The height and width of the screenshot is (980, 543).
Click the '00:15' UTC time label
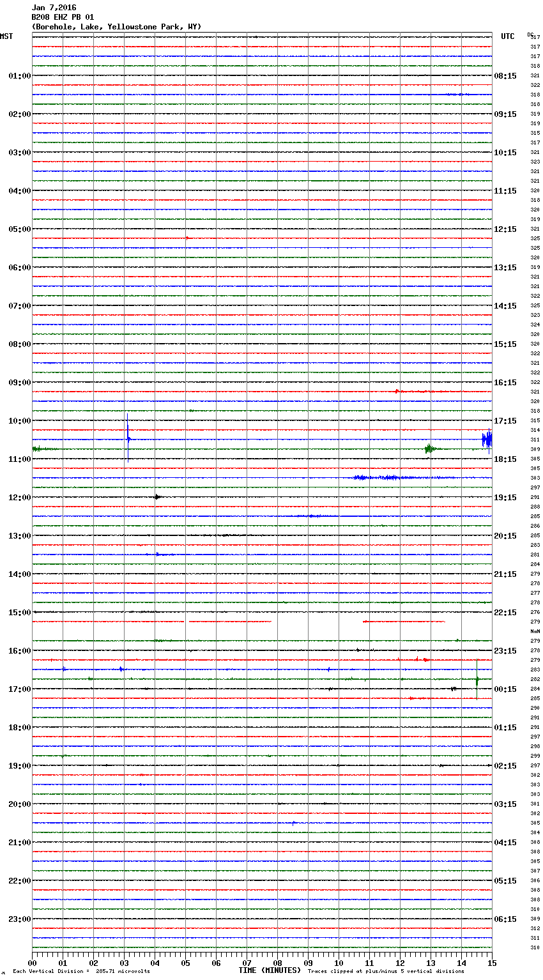pyautogui.click(x=505, y=689)
